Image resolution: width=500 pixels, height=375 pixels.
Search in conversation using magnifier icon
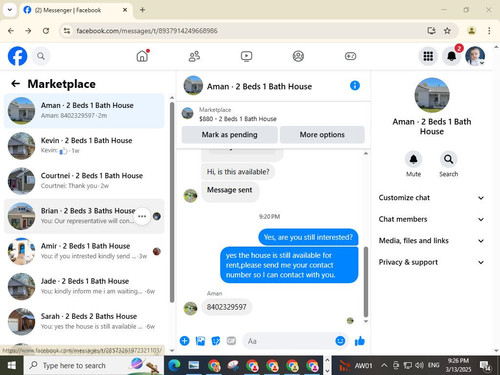coord(449,159)
